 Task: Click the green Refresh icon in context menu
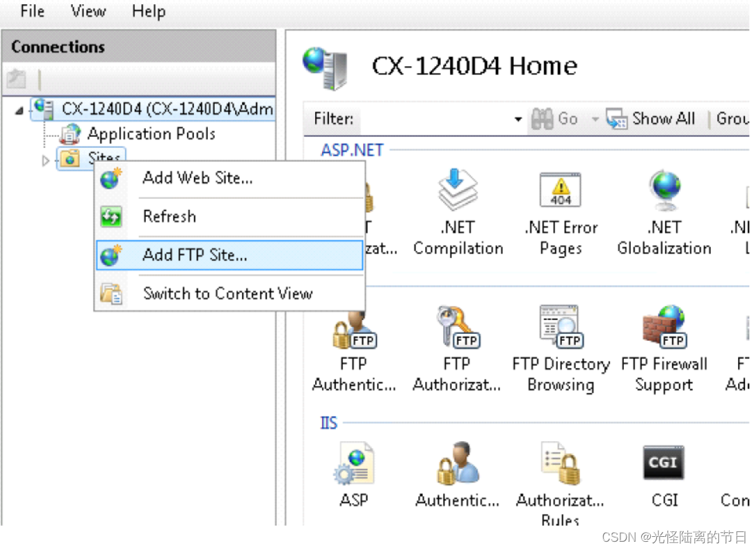click(x=111, y=217)
